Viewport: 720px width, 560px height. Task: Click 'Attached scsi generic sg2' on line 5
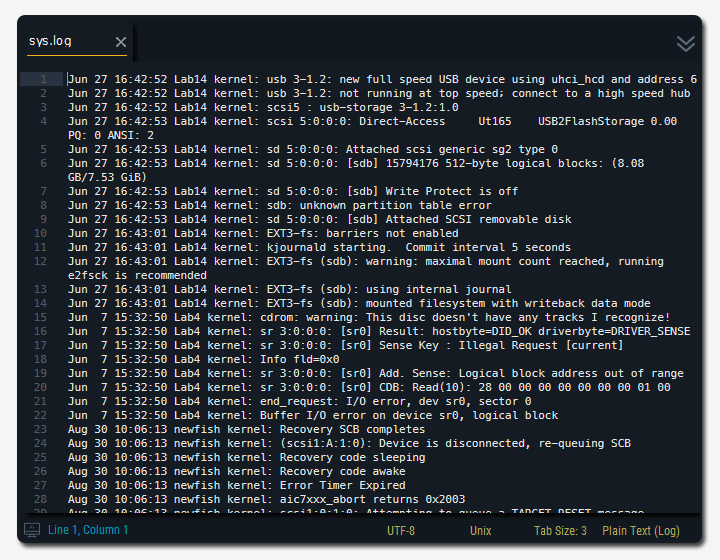coord(428,149)
